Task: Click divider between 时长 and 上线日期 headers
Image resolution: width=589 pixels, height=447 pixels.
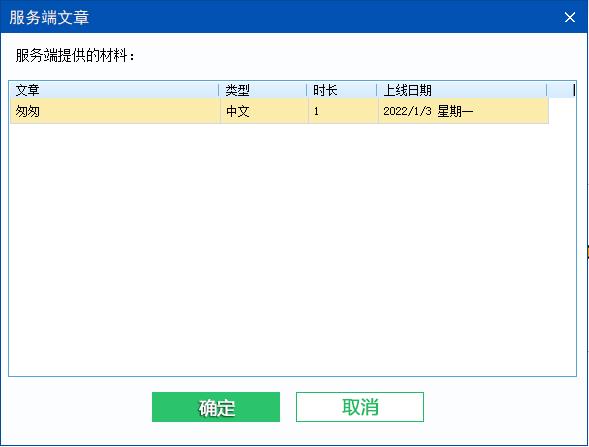Action: coord(377,90)
